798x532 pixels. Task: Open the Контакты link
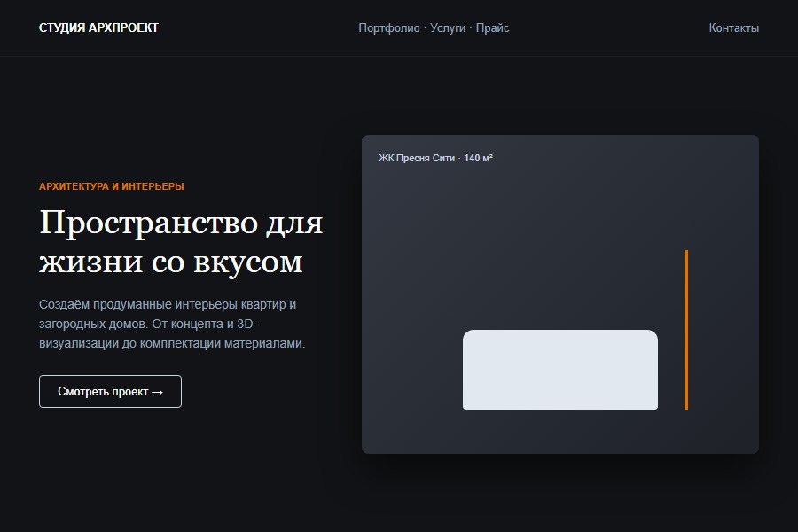pyautogui.click(x=734, y=28)
